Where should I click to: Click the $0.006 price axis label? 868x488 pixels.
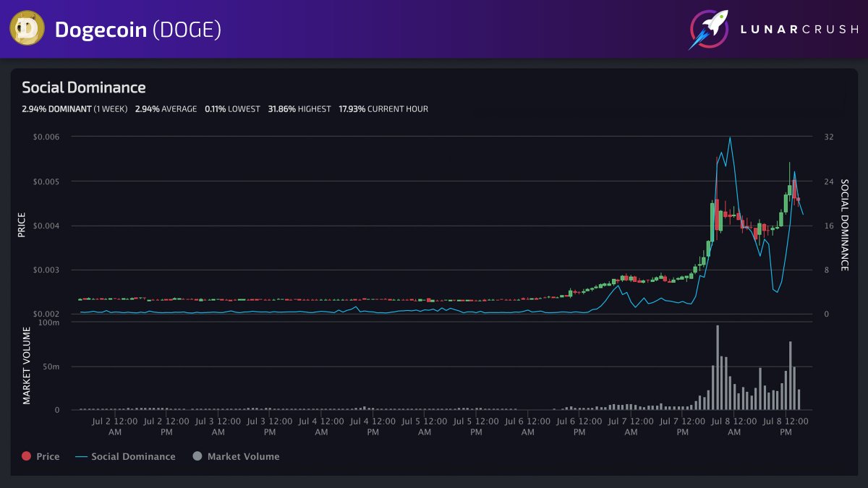(x=46, y=137)
